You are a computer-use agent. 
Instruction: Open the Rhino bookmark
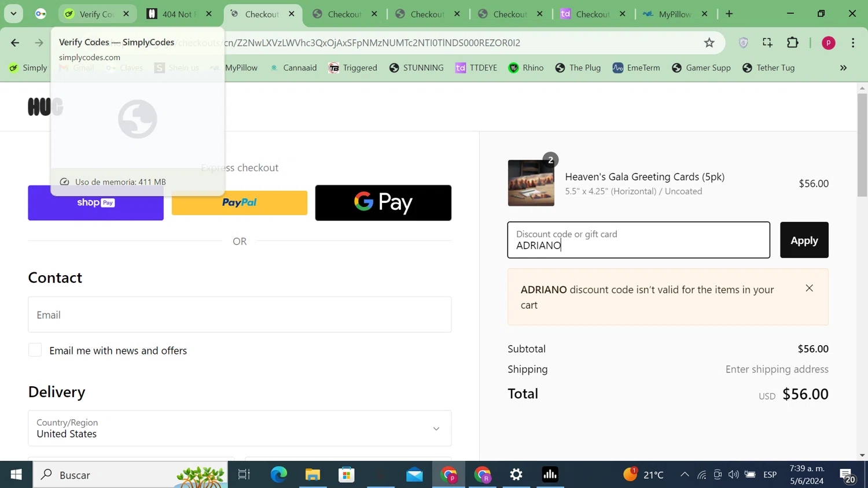point(526,68)
